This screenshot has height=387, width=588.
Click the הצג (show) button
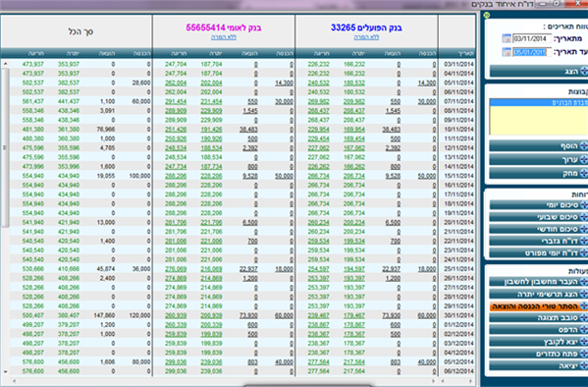(539, 71)
